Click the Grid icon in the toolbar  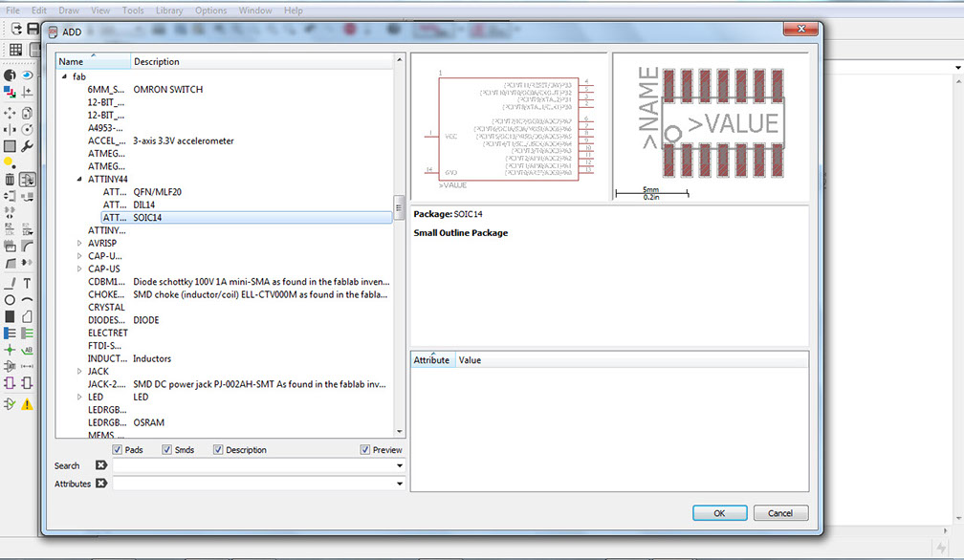(x=16, y=50)
